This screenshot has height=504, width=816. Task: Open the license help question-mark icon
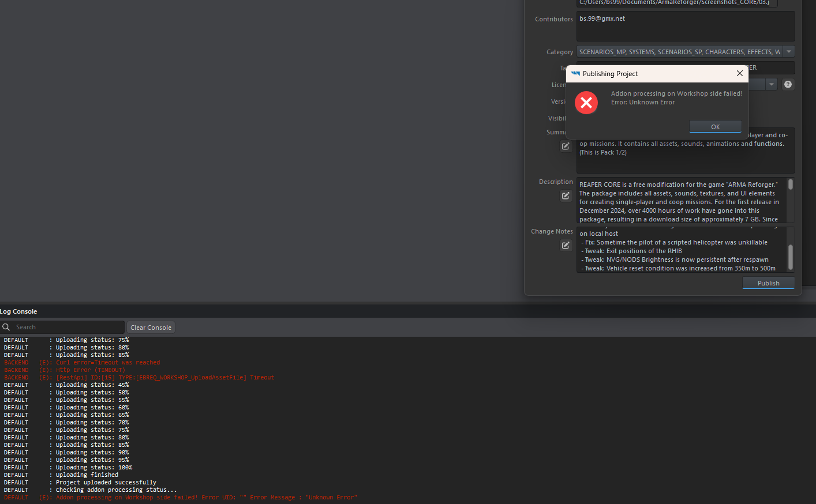[x=788, y=84]
